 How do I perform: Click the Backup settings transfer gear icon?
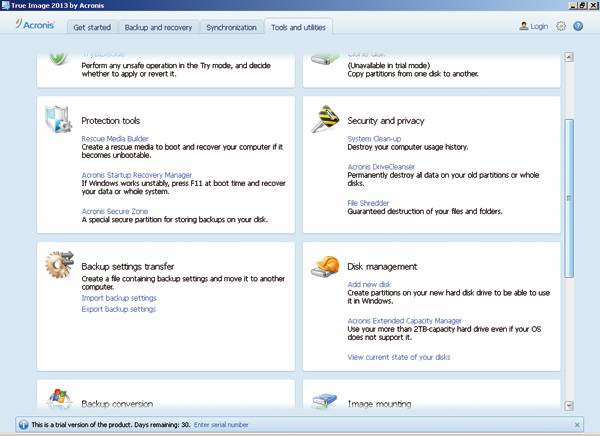click(x=59, y=265)
